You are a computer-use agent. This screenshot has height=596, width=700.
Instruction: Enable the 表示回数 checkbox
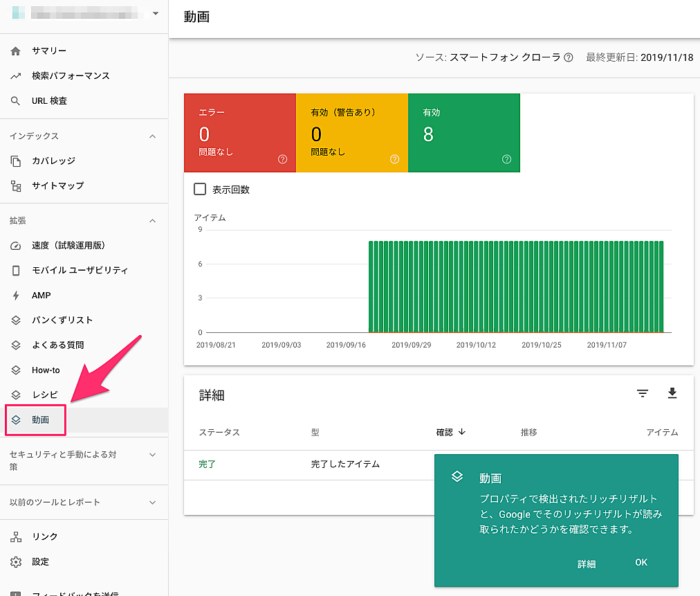coord(201,189)
